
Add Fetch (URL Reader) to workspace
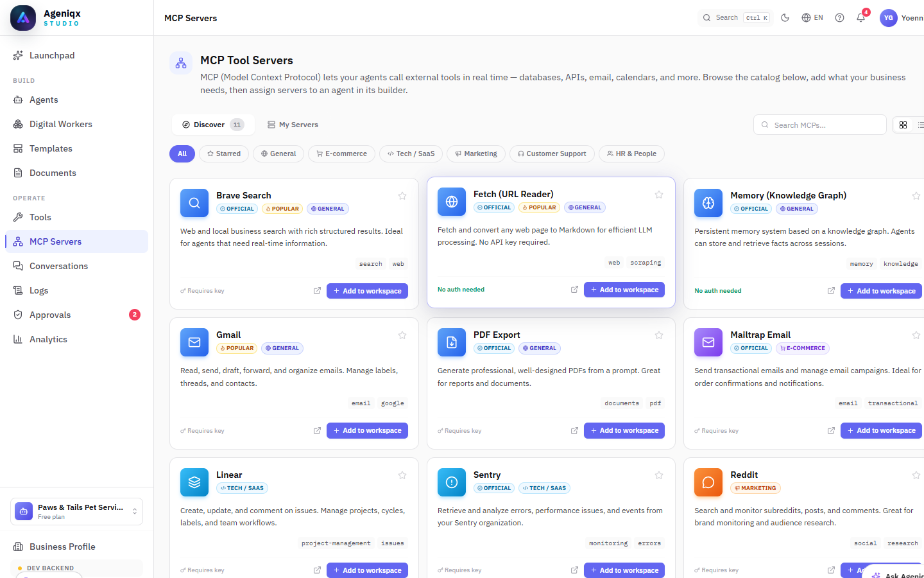(624, 290)
